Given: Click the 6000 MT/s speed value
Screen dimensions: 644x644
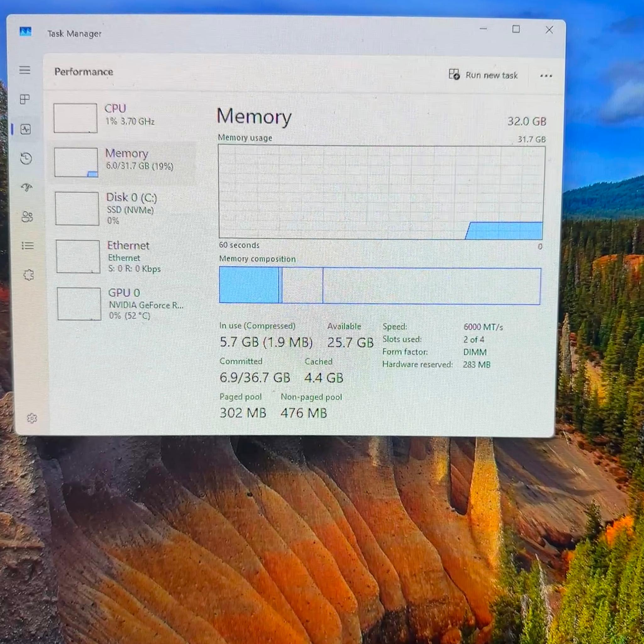Looking at the screenshot, I should 483,327.
